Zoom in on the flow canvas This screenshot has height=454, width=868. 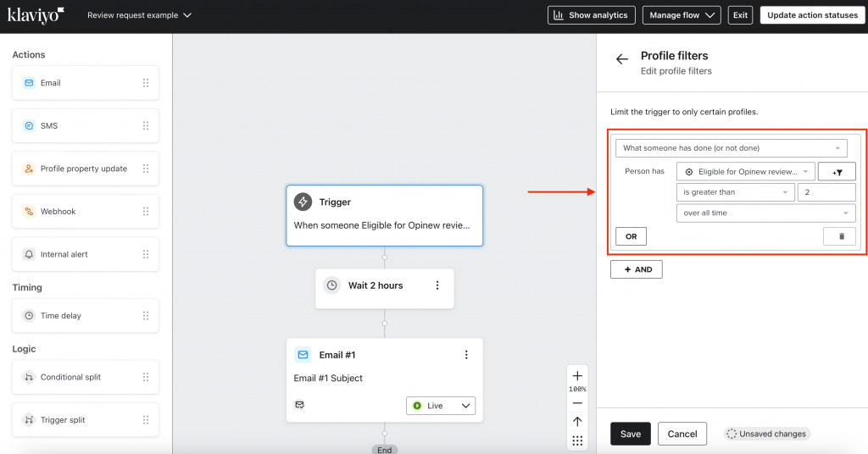coord(577,376)
